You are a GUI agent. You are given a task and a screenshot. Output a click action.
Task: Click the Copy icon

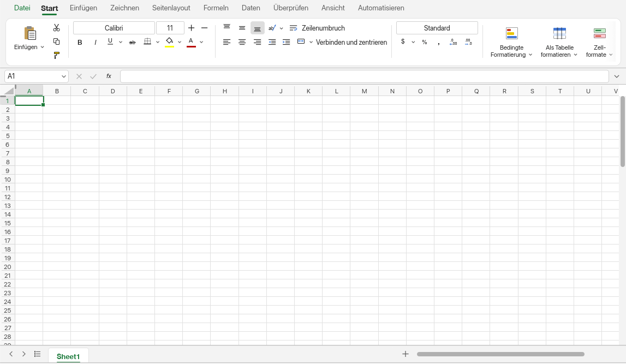click(56, 41)
